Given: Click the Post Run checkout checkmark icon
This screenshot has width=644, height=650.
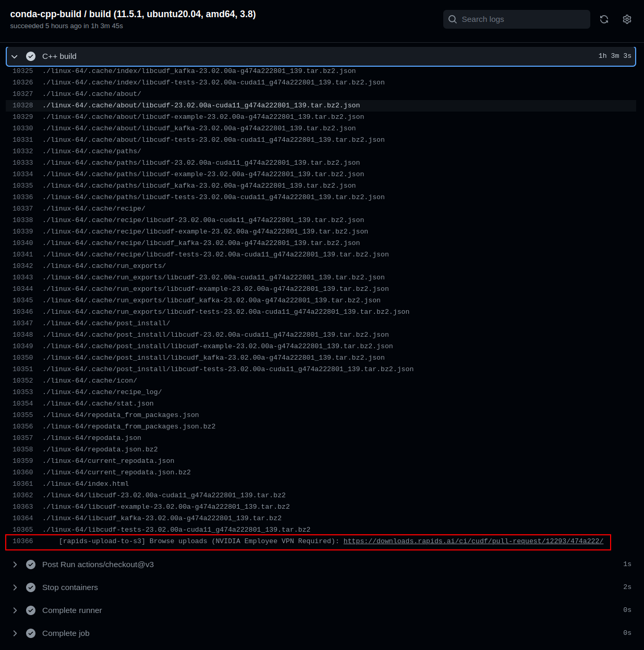Looking at the screenshot, I should pos(31,565).
